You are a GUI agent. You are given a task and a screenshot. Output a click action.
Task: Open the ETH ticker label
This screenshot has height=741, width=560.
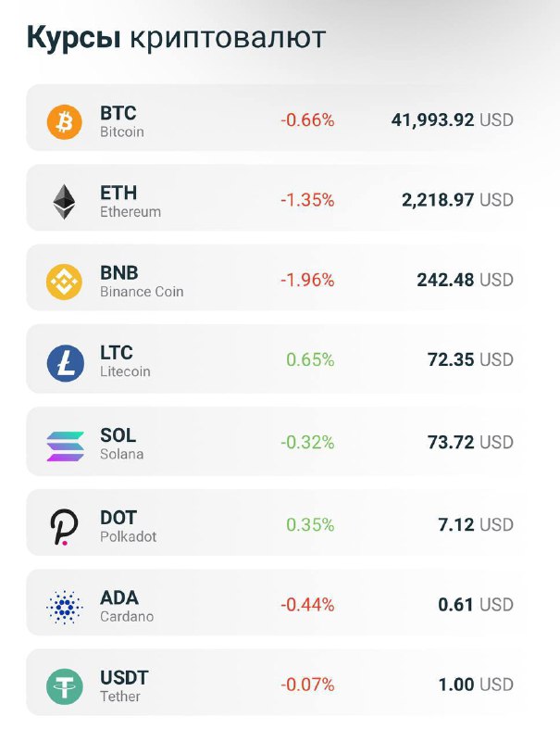(x=118, y=193)
